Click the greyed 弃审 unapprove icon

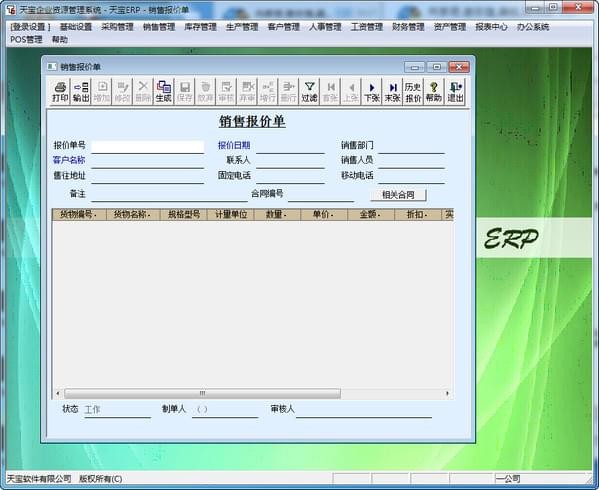(247, 92)
